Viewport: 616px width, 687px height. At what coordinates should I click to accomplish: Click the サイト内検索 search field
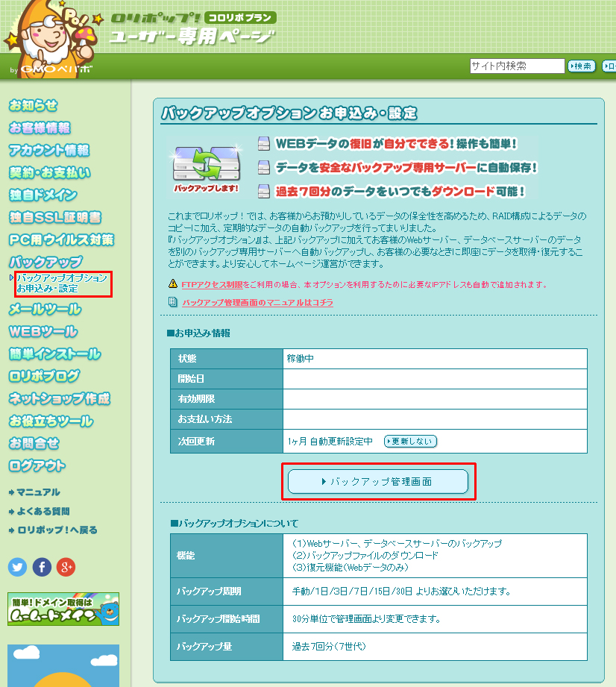(516, 66)
